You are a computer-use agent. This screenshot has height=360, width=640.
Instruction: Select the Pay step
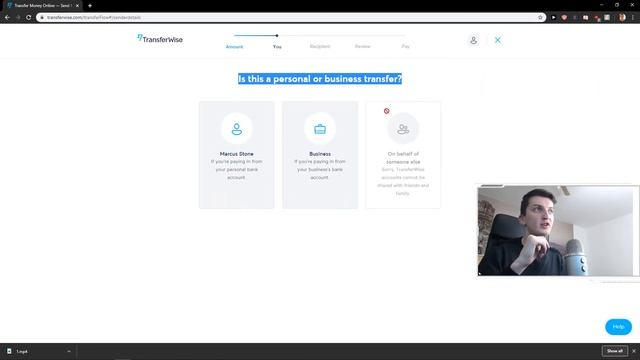click(405, 47)
